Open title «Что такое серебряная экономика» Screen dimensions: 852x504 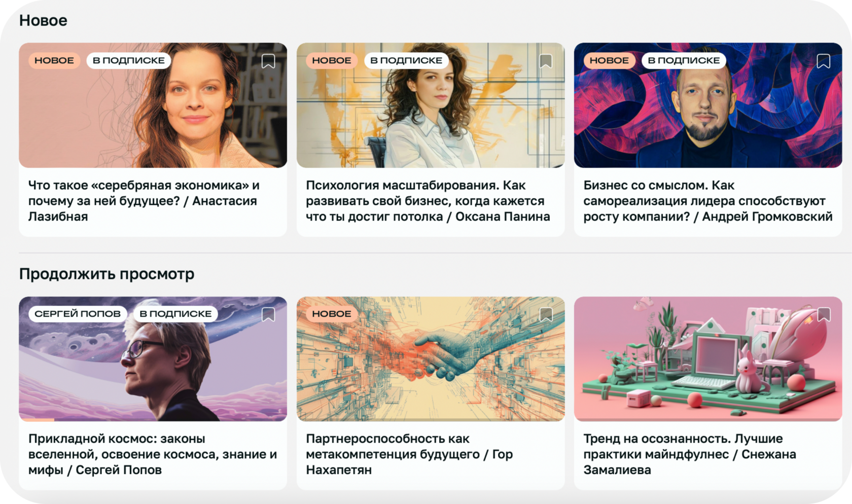click(x=144, y=201)
